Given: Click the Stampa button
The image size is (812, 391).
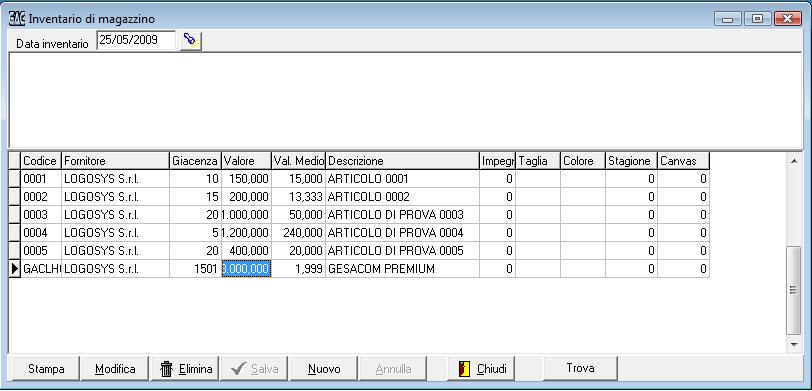Looking at the screenshot, I should (46, 369).
